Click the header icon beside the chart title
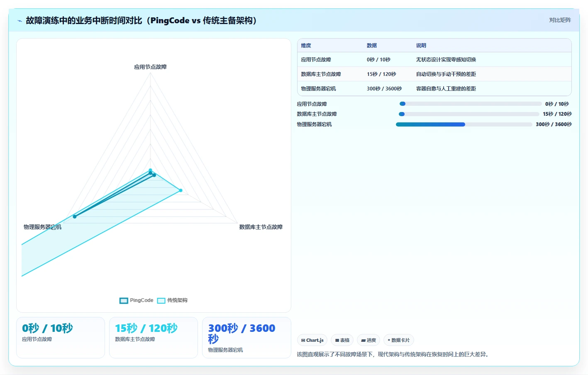 pyautogui.click(x=20, y=21)
